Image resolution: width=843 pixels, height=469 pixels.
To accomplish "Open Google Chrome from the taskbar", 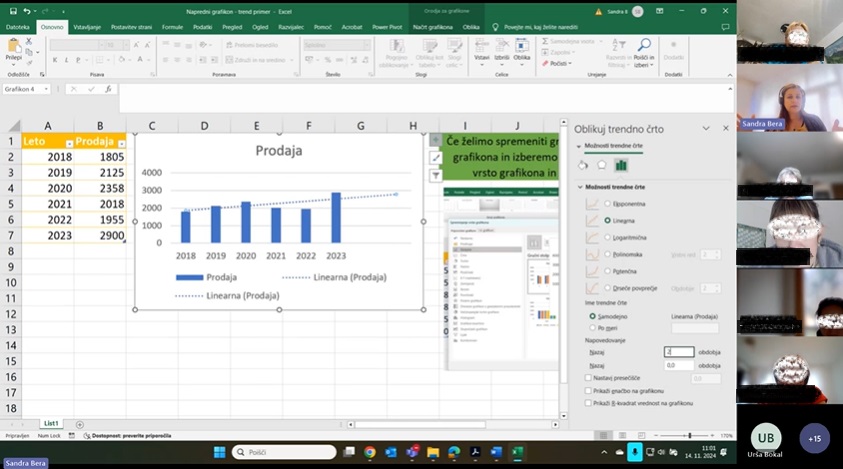I will 370,452.
